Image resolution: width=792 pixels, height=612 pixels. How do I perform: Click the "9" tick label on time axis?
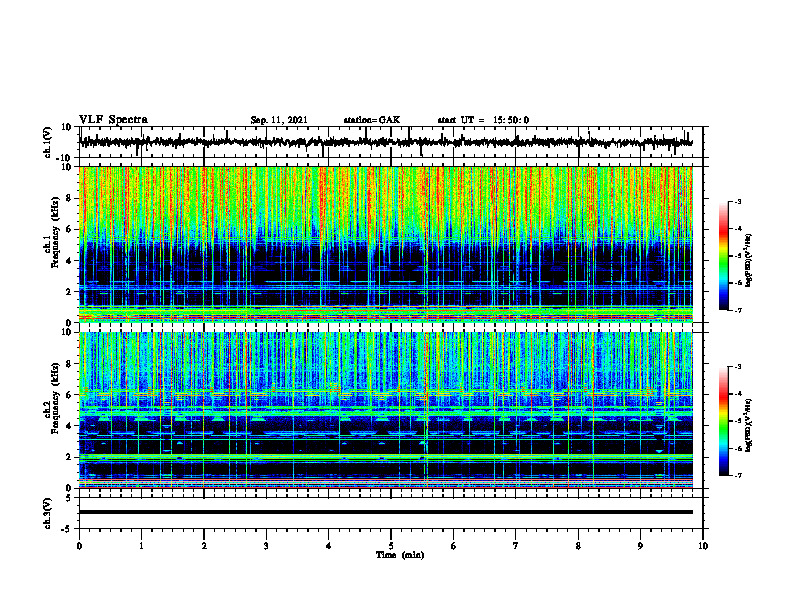tap(640, 546)
